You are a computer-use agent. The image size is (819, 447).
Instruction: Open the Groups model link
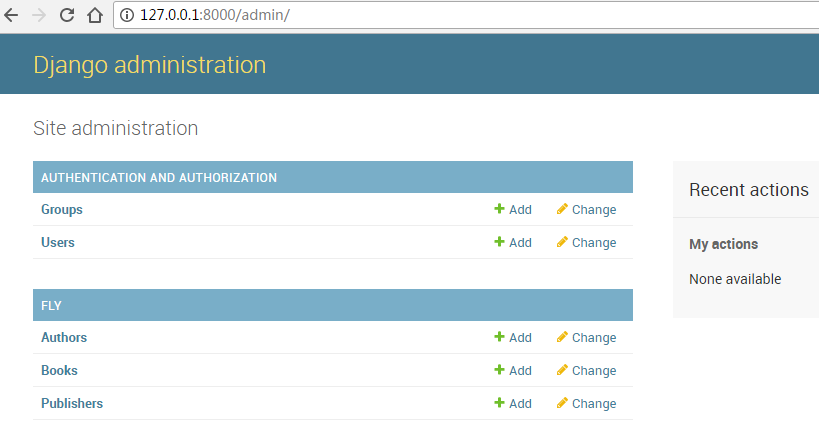pyautogui.click(x=62, y=209)
